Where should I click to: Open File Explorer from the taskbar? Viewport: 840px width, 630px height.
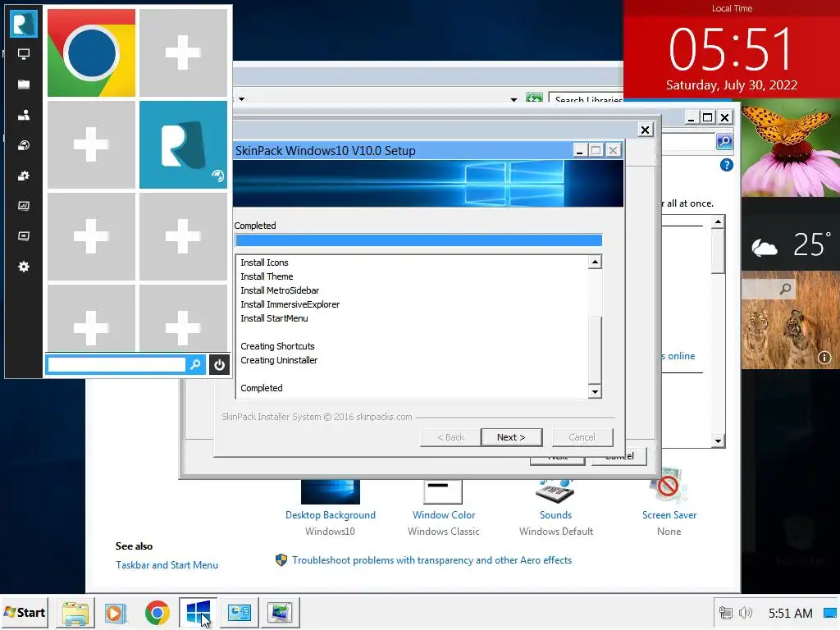tap(75, 612)
